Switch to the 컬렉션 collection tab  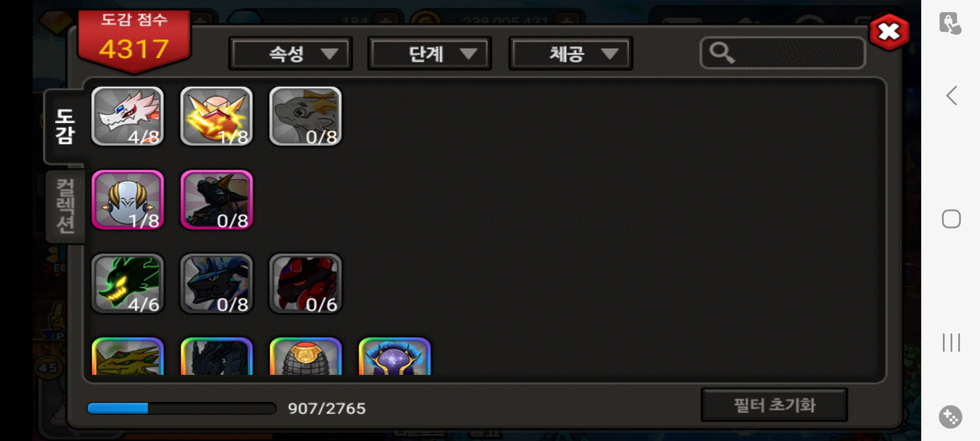tap(65, 206)
